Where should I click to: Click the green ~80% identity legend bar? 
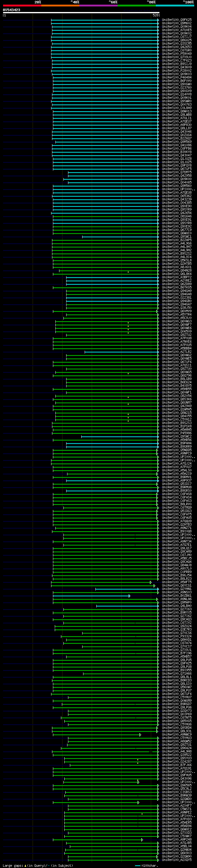tap(137, 6)
